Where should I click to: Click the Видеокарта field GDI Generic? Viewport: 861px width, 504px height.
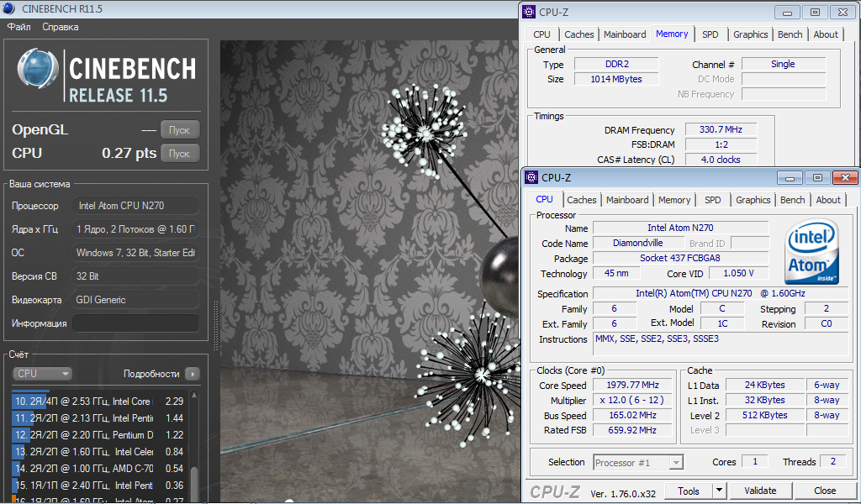[x=135, y=300]
